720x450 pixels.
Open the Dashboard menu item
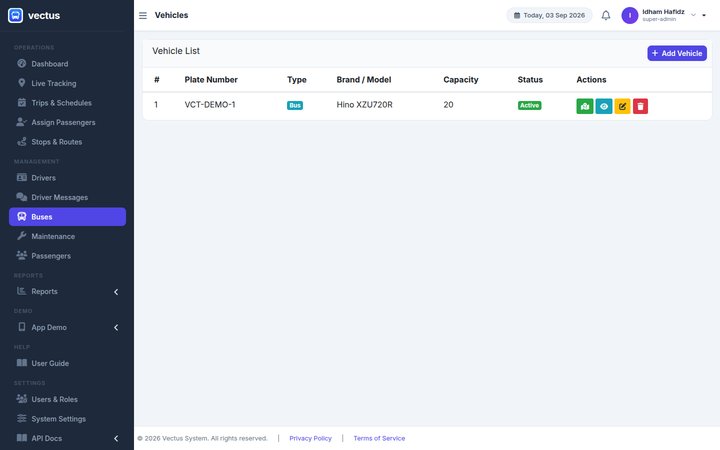tap(68, 64)
